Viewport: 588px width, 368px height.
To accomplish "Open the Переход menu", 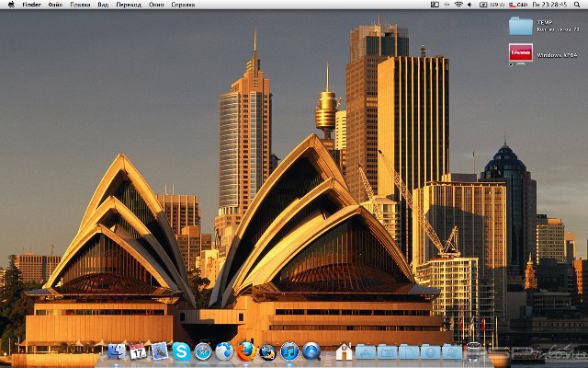I will 129,5.
